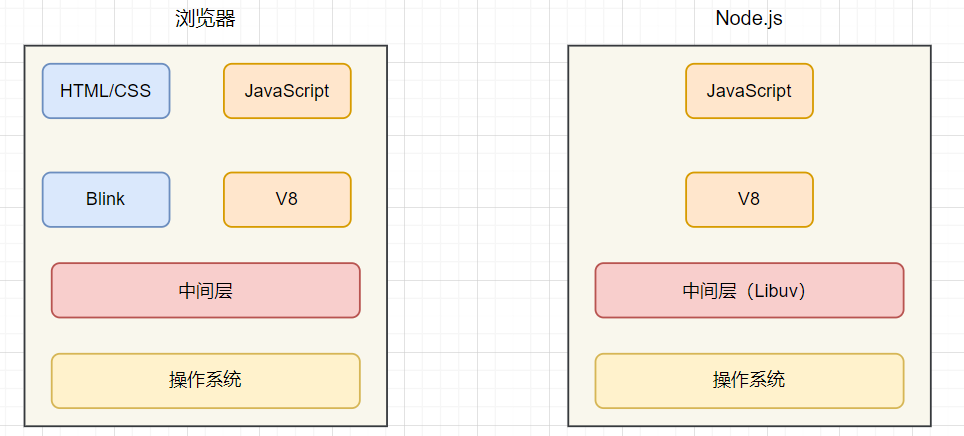Select the 操作系统 box in Node.js diagram

point(749,381)
